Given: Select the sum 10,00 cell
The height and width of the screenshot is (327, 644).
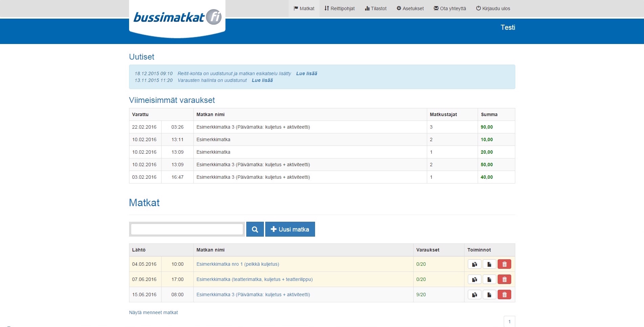Looking at the screenshot, I should [x=496, y=139].
